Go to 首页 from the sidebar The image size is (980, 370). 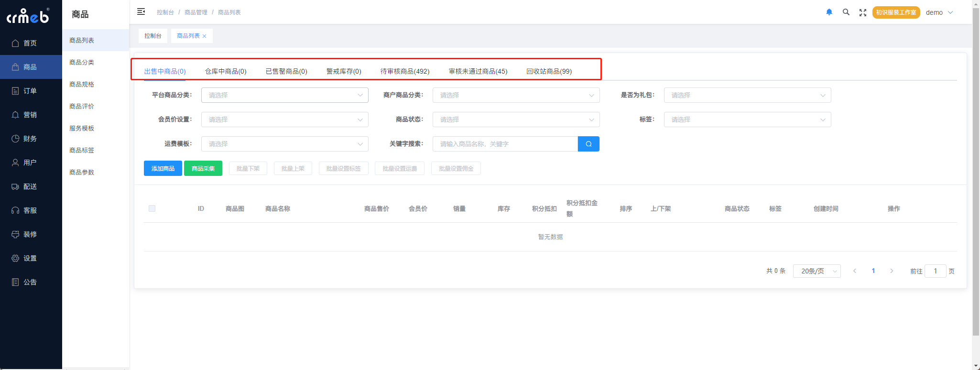pyautogui.click(x=30, y=43)
